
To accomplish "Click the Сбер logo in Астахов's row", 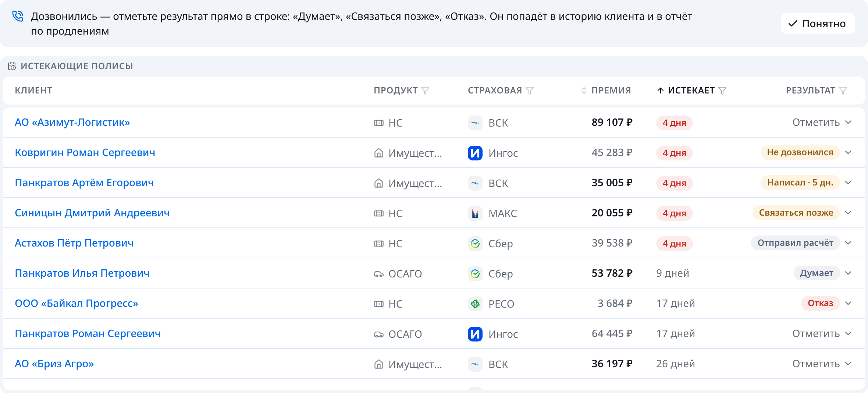I will pos(475,244).
